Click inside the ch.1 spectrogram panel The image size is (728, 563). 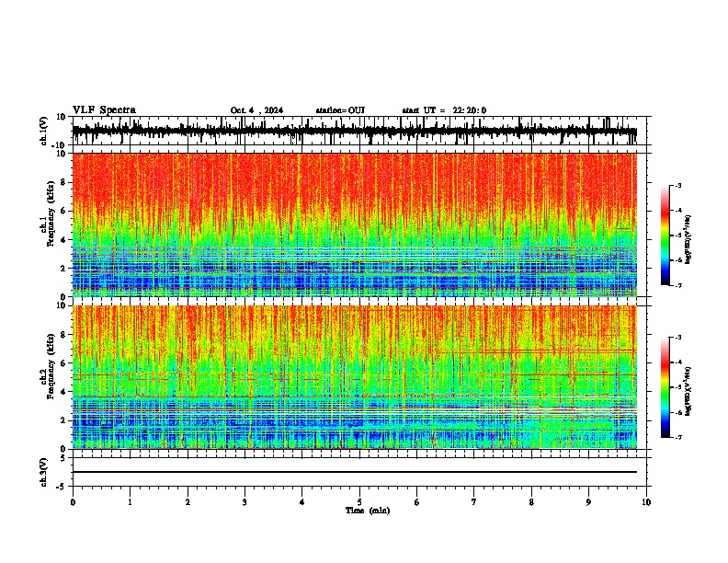coord(354,224)
